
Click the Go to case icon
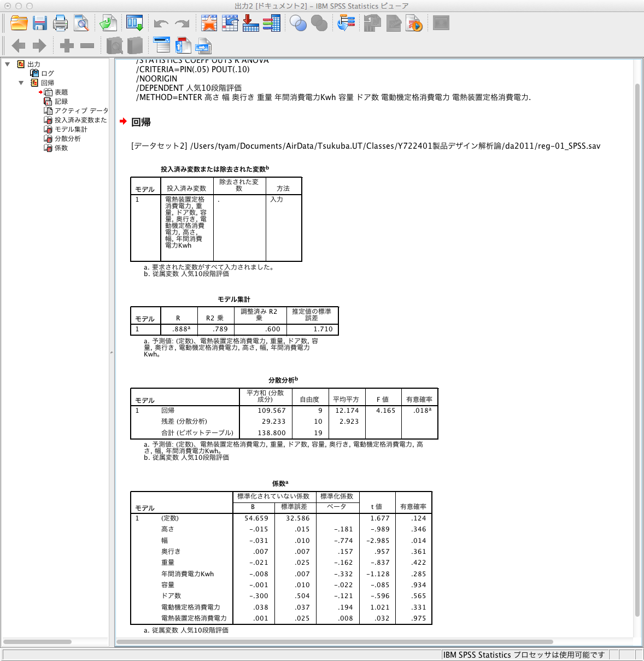point(230,23)
